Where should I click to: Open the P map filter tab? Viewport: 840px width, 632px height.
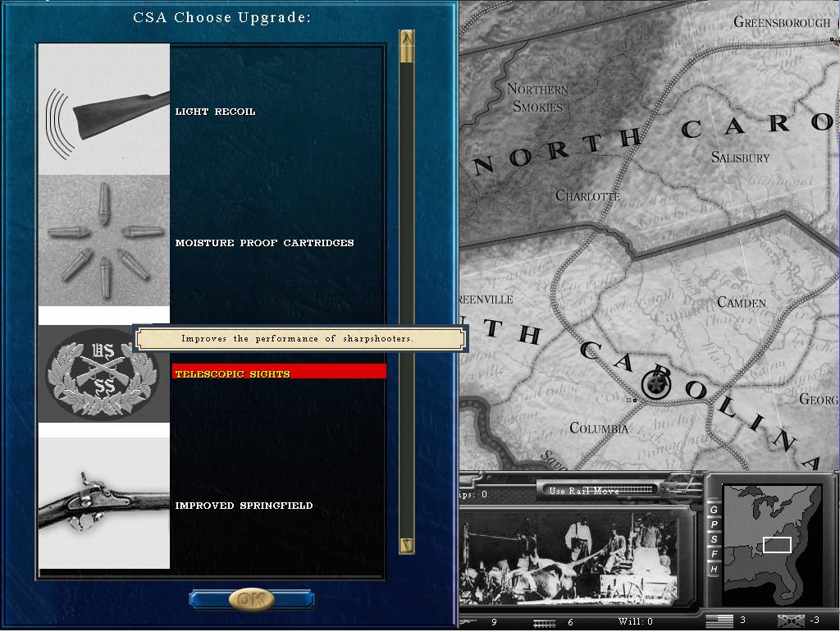point(714,524)
